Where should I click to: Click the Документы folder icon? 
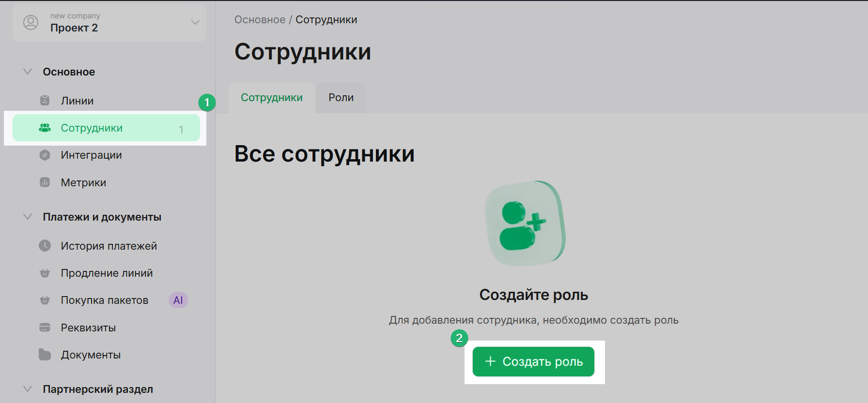pos(45,355)
